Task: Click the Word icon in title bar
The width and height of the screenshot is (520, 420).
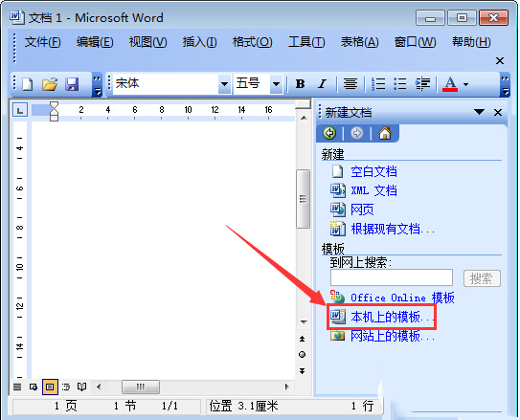Action: pyautogui.click(x=16, y=17)
